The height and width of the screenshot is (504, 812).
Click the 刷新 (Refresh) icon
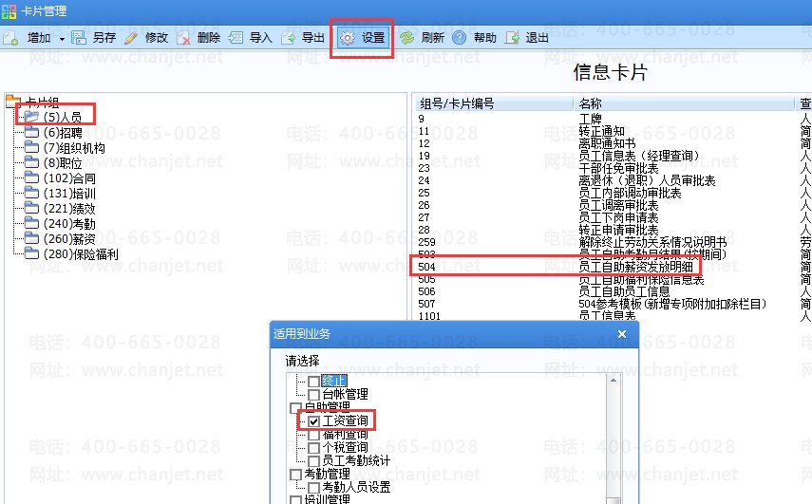point(406,38)
